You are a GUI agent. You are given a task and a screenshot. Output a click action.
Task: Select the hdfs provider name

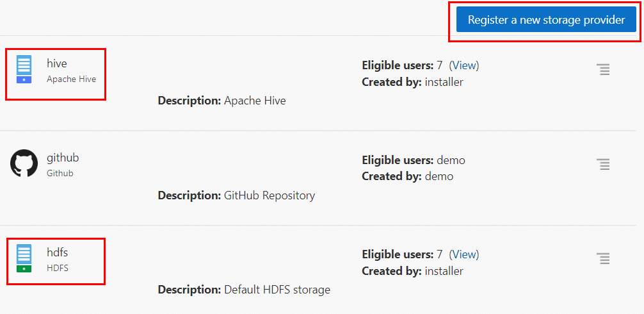pos(57,252)
